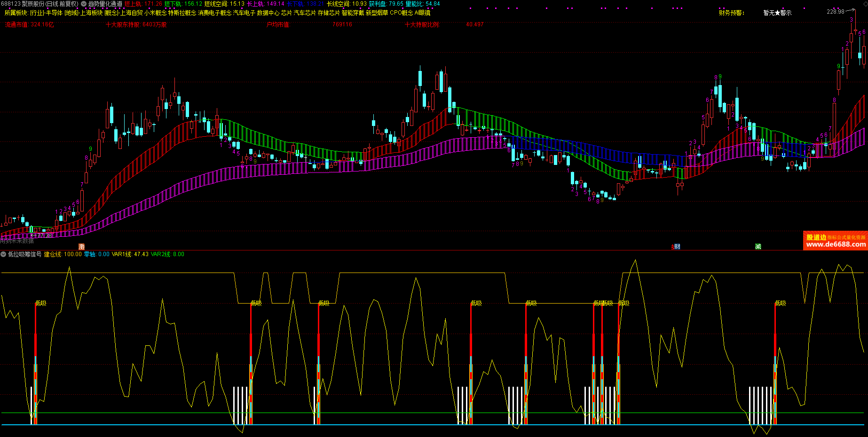Click the 户均市值 label
Screen dimensions: 868x437
[x=278, y=24]
